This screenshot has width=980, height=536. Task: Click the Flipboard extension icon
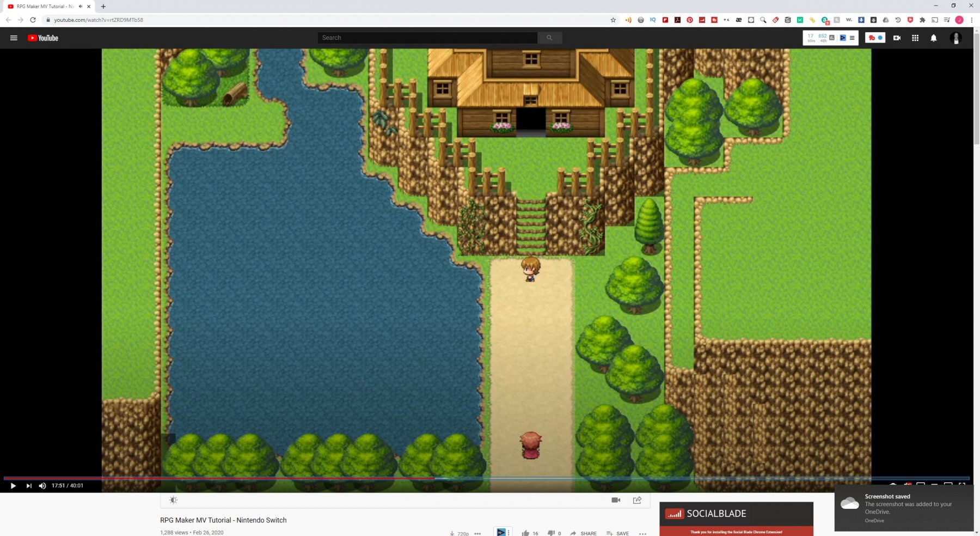coord(665,20)
